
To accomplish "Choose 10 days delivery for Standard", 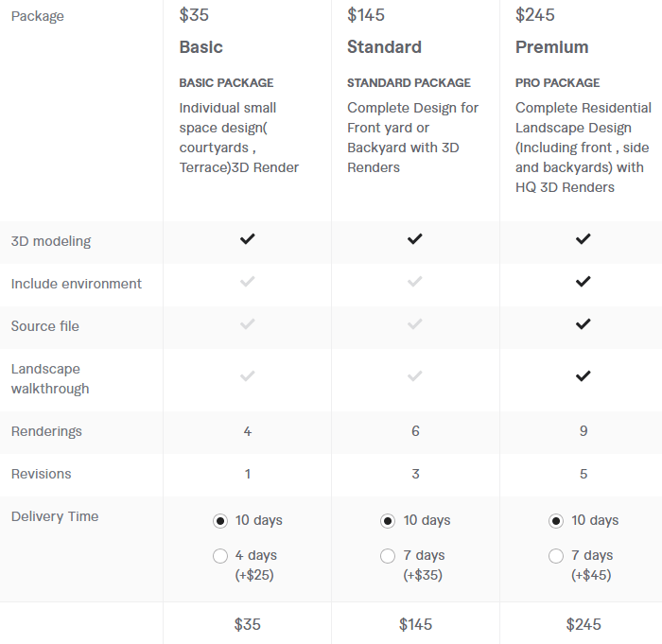I will point(388,521).
